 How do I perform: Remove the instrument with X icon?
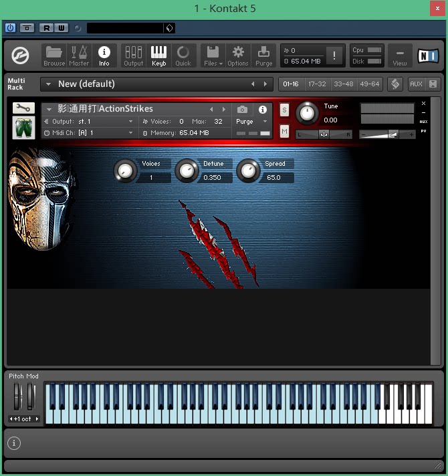(x=423, y=104)
